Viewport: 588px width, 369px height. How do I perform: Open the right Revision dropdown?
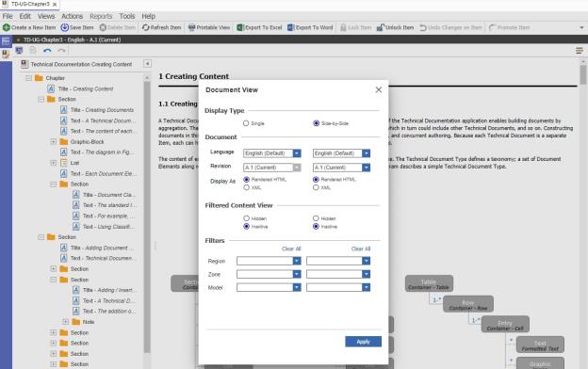pos(366,168)
